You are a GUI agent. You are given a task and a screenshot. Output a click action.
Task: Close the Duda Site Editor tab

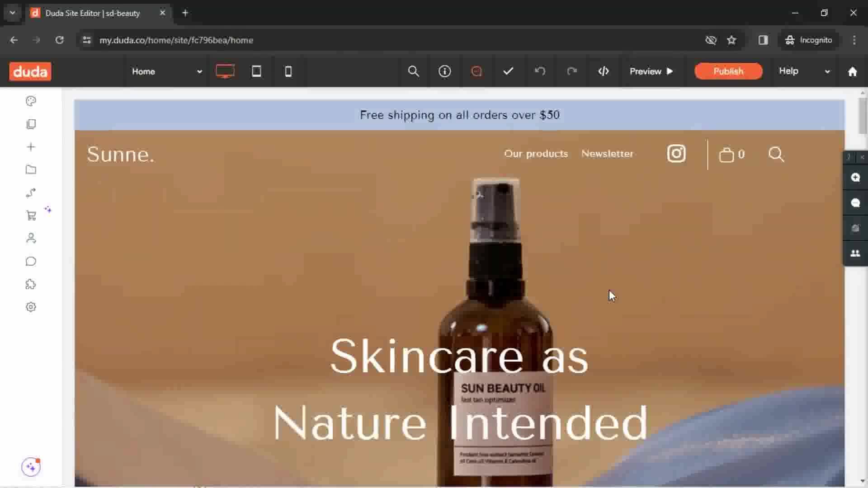coord(162,13)
